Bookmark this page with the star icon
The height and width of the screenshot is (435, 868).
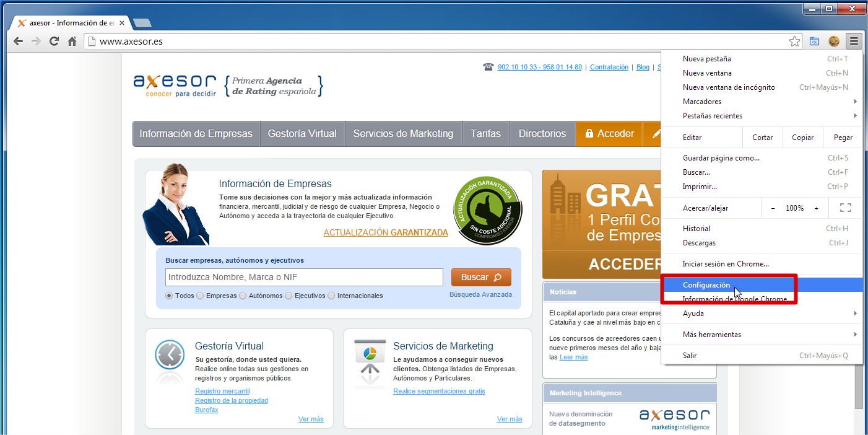[x=795, y=42]
